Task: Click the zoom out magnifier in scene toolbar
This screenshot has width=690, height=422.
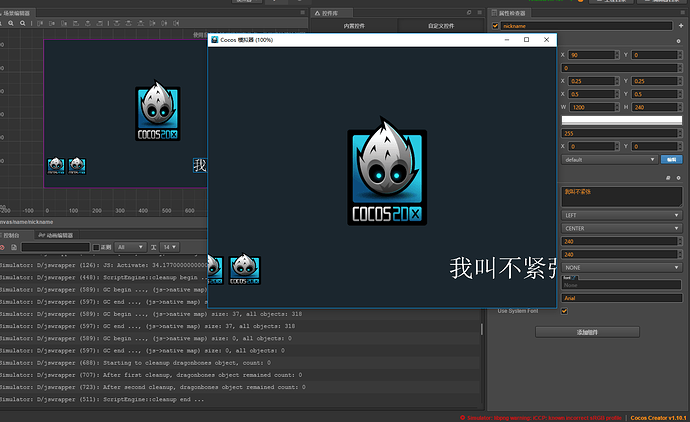Action: [x=22, y=23]
